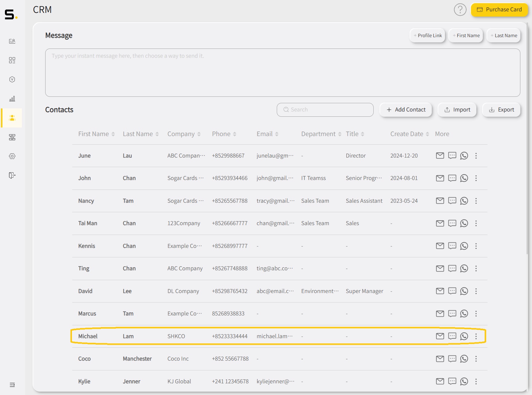Click the Super Manager title cell
Screen dimensions: 532x395
[364, 291]
